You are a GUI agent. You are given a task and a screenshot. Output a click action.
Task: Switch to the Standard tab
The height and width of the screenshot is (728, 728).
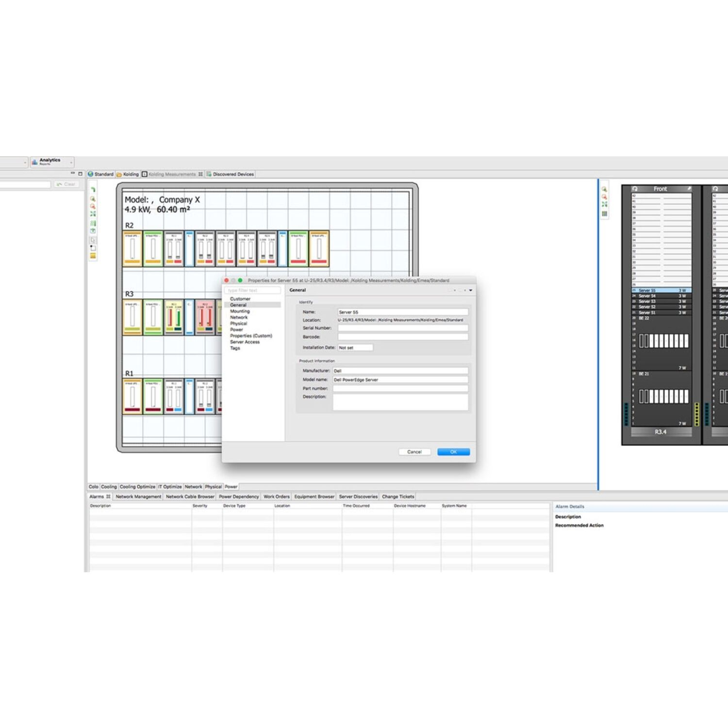pyautogui.click(x=101, y=174)
